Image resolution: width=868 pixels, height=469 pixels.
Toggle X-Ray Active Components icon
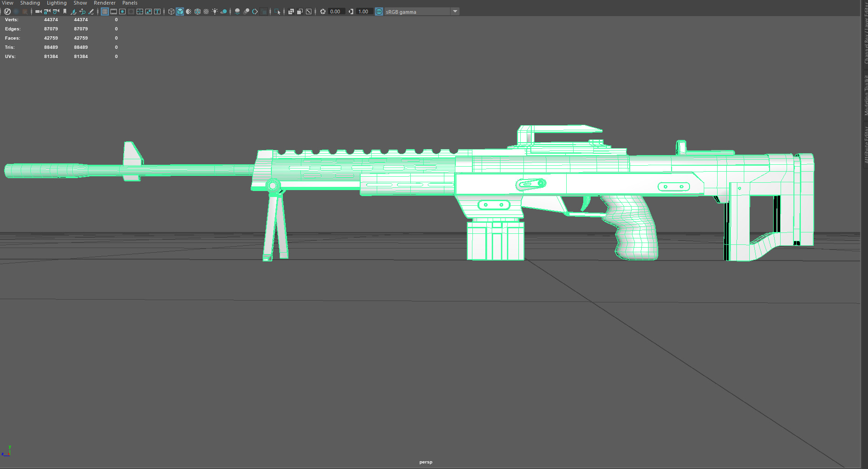[x=300, y=12]
